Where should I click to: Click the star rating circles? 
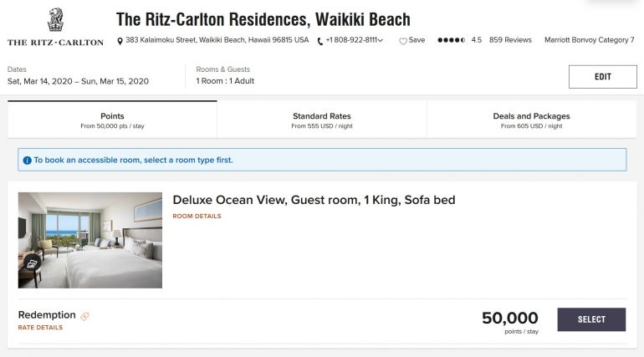452,39
